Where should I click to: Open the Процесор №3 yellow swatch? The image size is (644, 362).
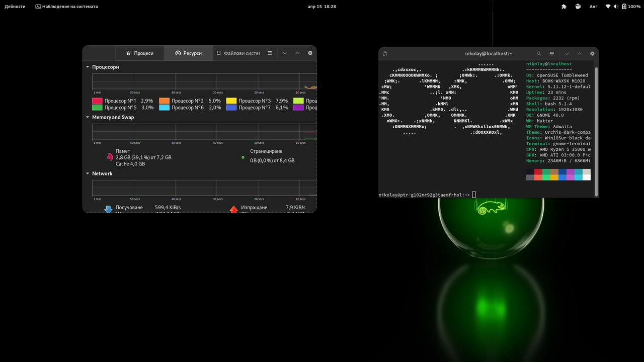(x=231, y=101)
